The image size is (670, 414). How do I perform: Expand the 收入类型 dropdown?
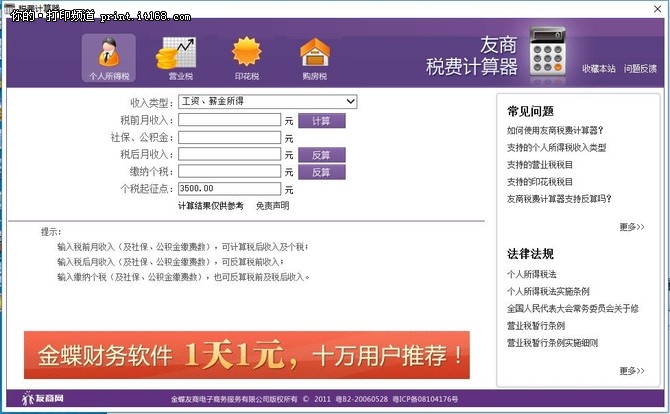click(x=267, y=102)
